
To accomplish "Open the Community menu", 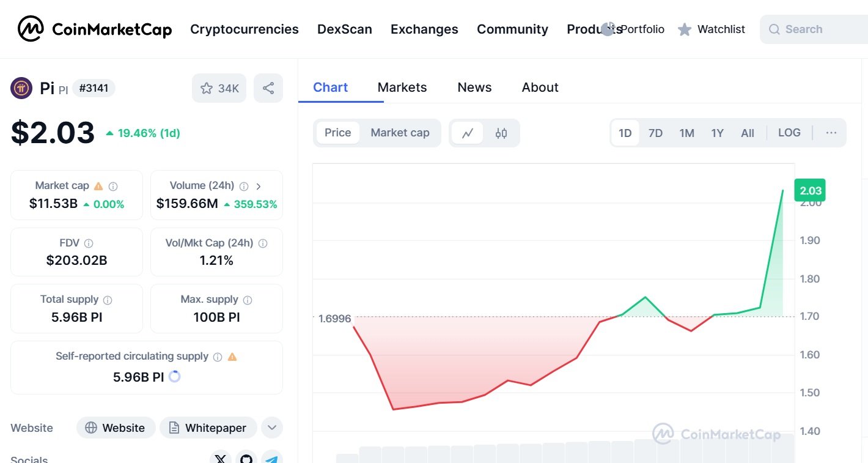I will pyautogui.click(x=512, y=29).
